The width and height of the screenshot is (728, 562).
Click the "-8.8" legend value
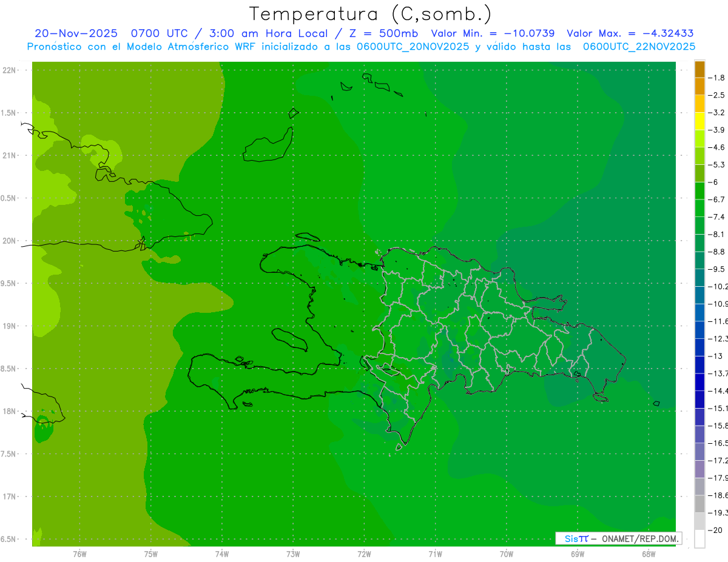pyautogui.click(x=716, y=252)
